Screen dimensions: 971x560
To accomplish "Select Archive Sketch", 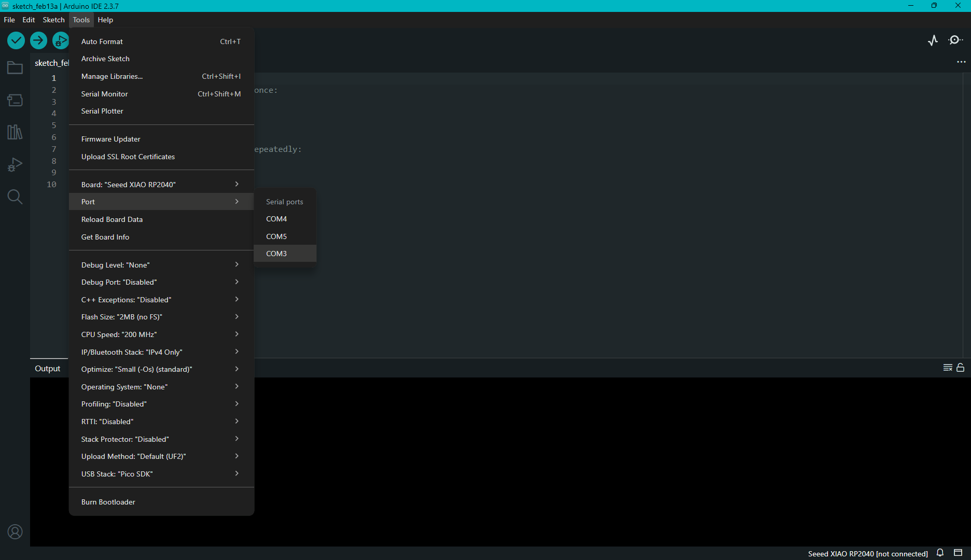I will [161, 59].
